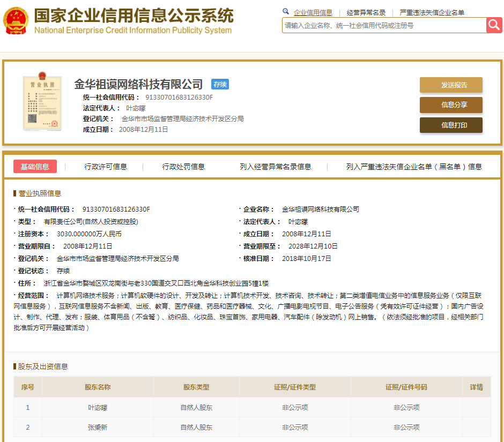Click the small magnifier icon beside 企业信用信息
This screenshot has height=442, width=504.
(286, 12)
